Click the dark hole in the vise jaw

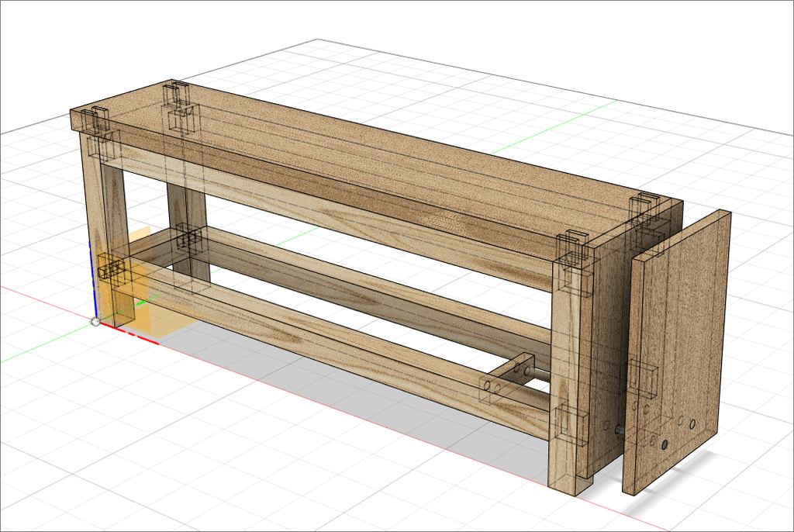665,445
